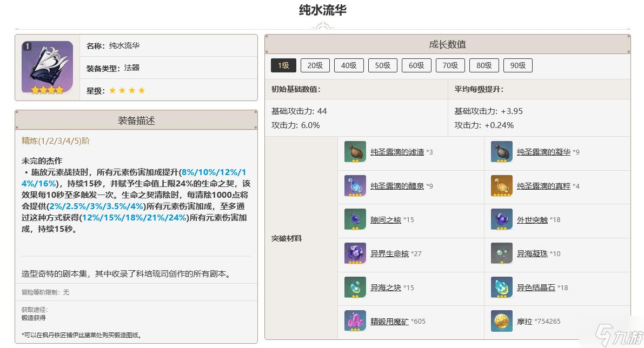Select the 1级 level tab
The width and height of the screenshot is (644, 348).
coord(283,66)
